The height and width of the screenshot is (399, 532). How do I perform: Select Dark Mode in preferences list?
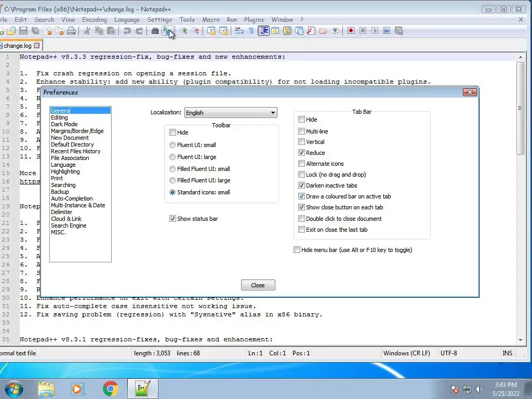pos(64,124)
